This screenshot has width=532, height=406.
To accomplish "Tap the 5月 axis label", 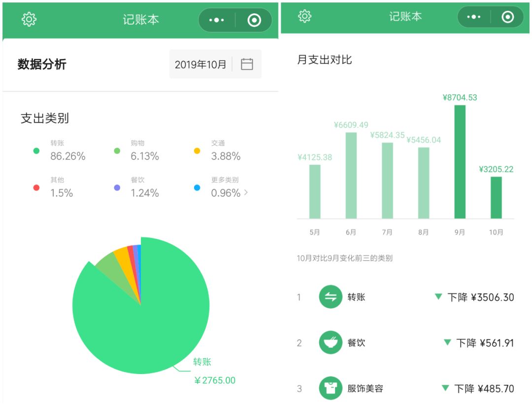I will (314, 232).
